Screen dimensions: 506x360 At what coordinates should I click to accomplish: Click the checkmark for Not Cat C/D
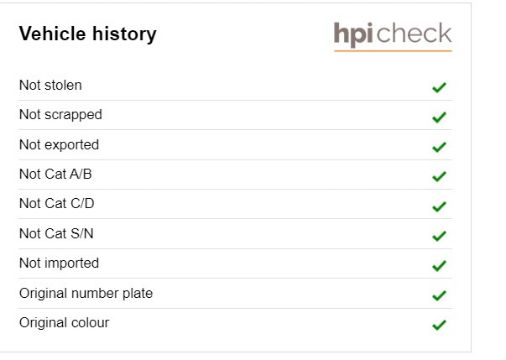pyautogui.click(x=439, y=206)
